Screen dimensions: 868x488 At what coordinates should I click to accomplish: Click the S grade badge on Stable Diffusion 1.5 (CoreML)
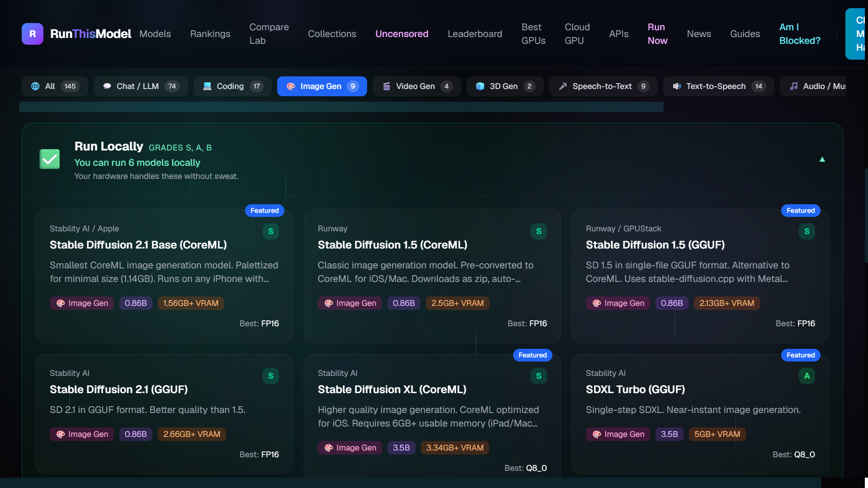pos(539,231)
